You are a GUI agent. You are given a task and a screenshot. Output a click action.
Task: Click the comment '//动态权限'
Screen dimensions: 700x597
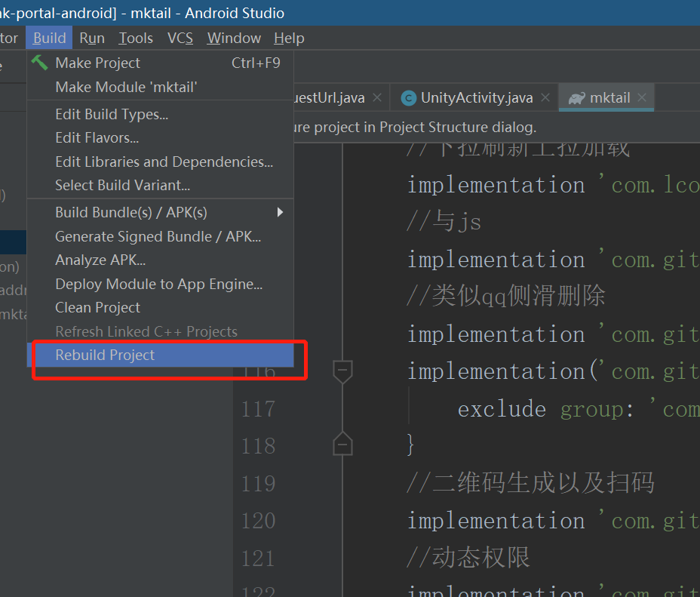468,557
